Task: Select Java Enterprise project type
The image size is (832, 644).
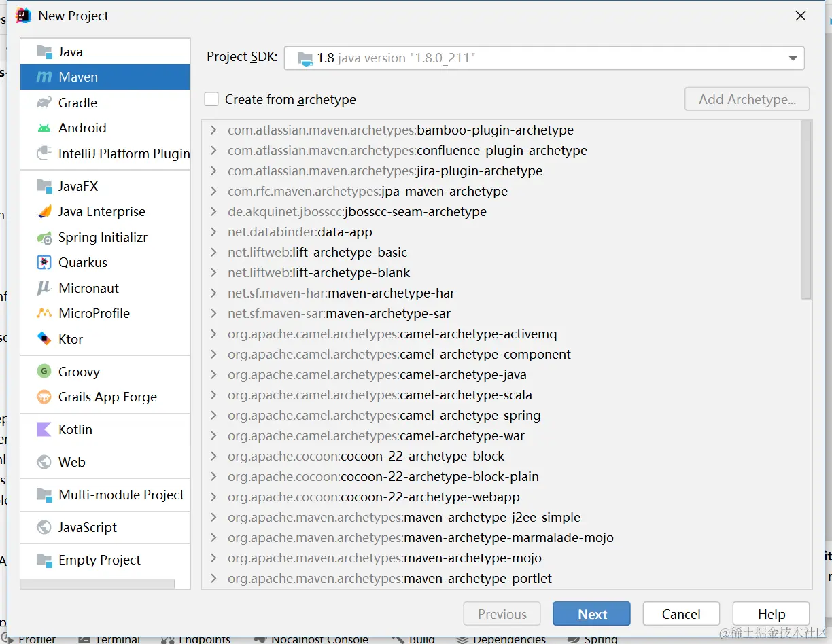Action: coord(101,211)
